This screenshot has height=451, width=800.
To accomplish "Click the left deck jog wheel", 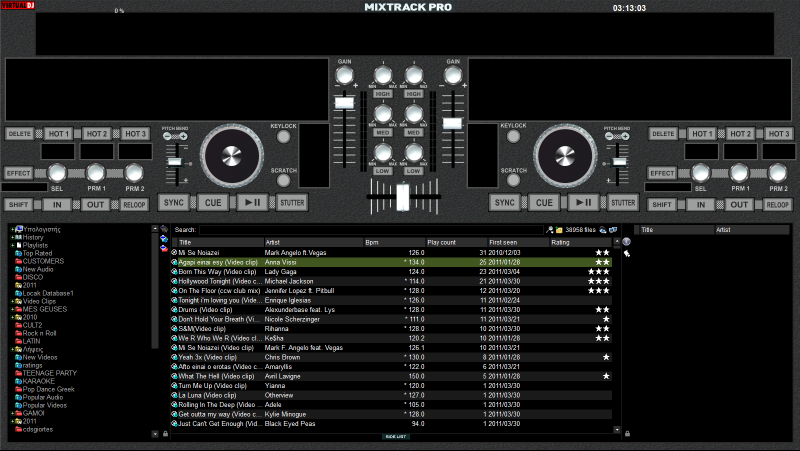I will 232,156.
